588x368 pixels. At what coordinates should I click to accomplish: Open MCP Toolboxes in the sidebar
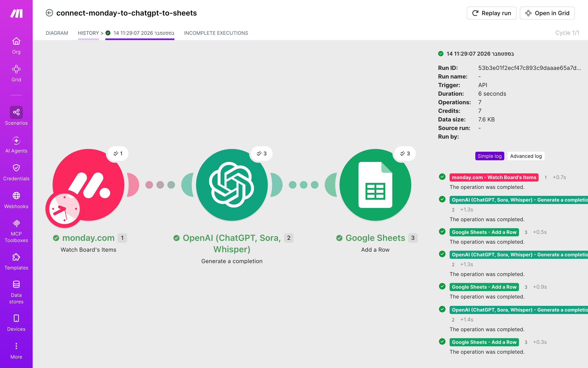16,231
